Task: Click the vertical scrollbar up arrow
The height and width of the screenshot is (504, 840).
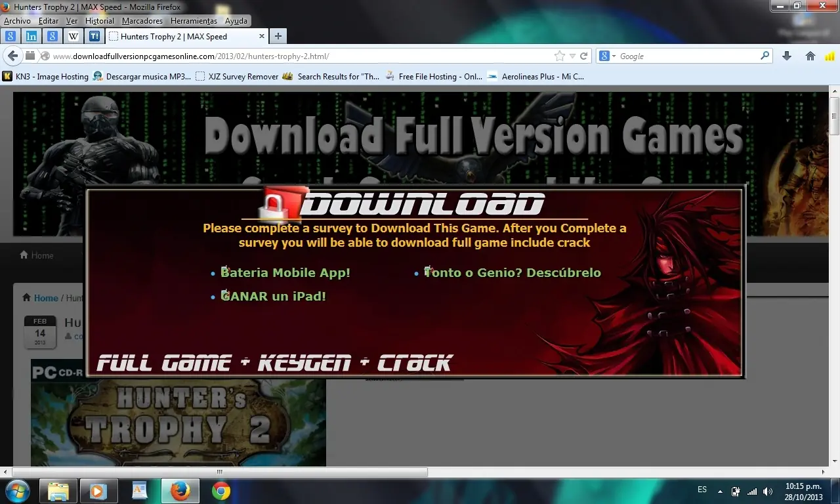Action: (x=835, y=92)
